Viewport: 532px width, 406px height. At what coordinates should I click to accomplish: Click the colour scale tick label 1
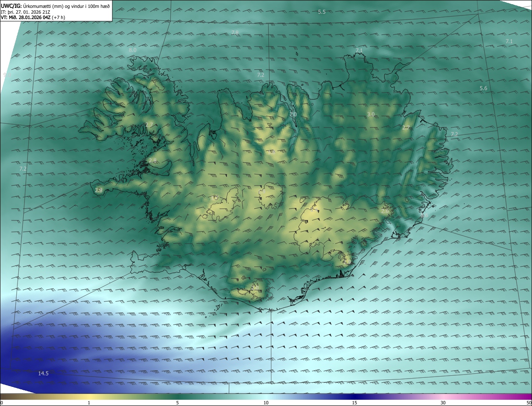pos(89,403)
